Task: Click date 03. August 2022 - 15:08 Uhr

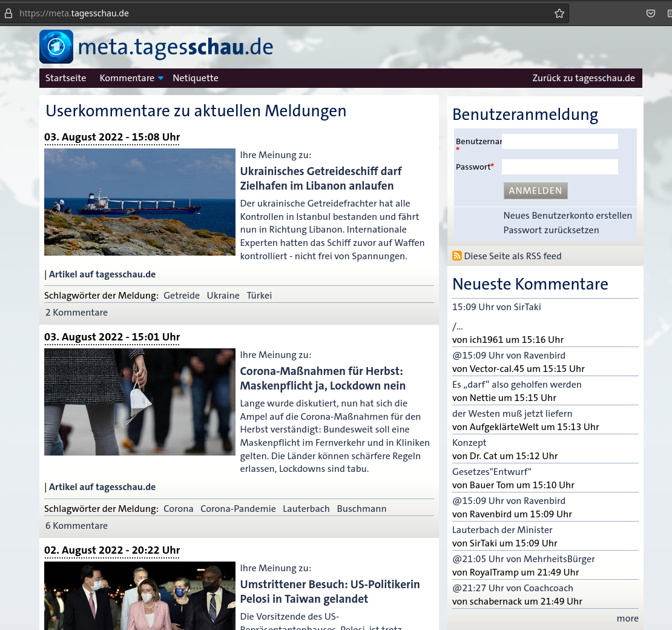Action: coord(112,138)
